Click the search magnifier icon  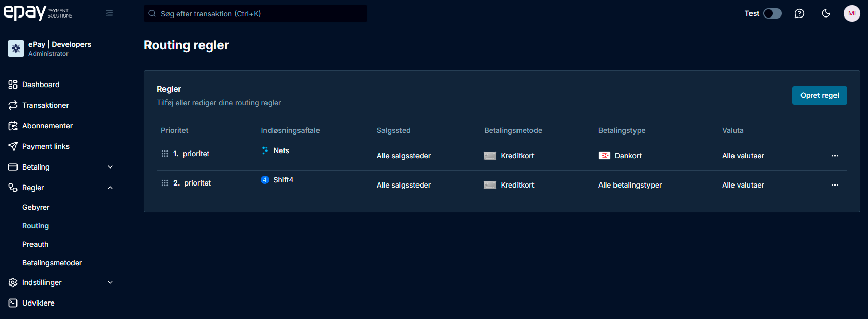click(x=152, y=13)
